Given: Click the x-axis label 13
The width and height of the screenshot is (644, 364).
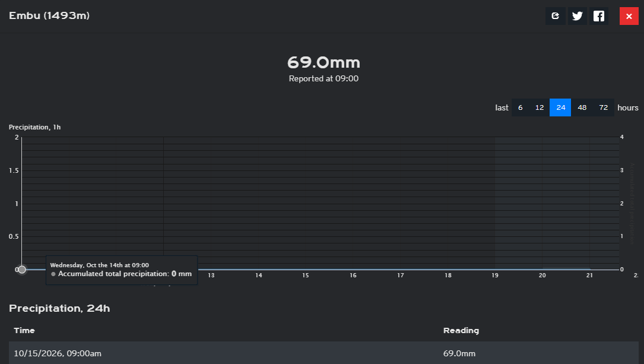Looking at the screenshot, I should pyautogui.click(x=211, y=276).
